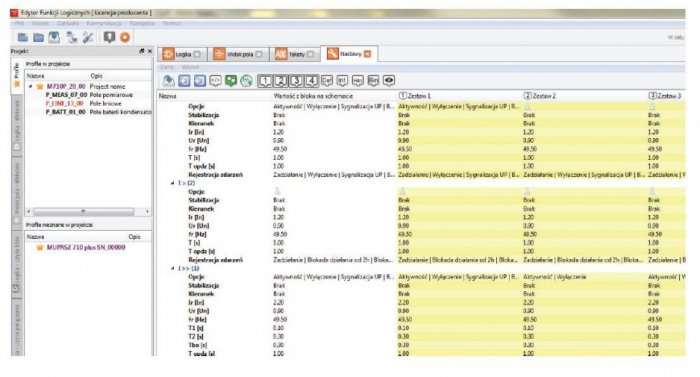Select the Profile vertical side tab
Screen dimensions: 700x377
pos(17,75)
